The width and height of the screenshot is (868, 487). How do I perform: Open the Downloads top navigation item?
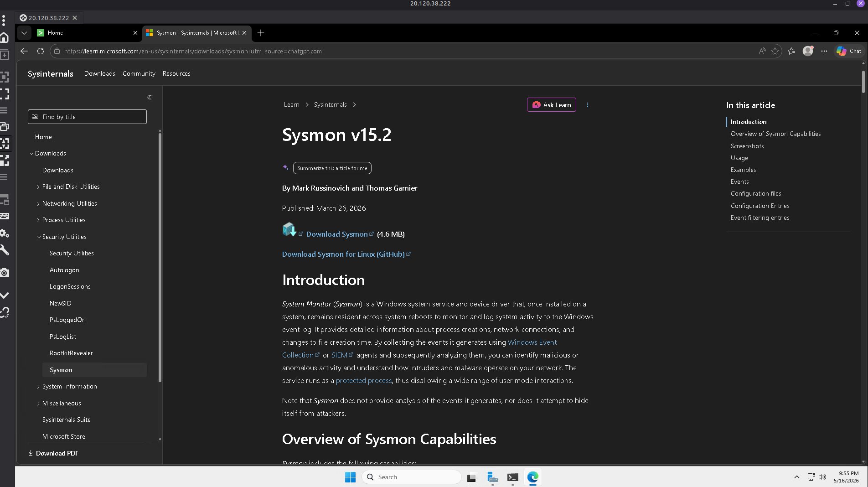click(100, 73)
